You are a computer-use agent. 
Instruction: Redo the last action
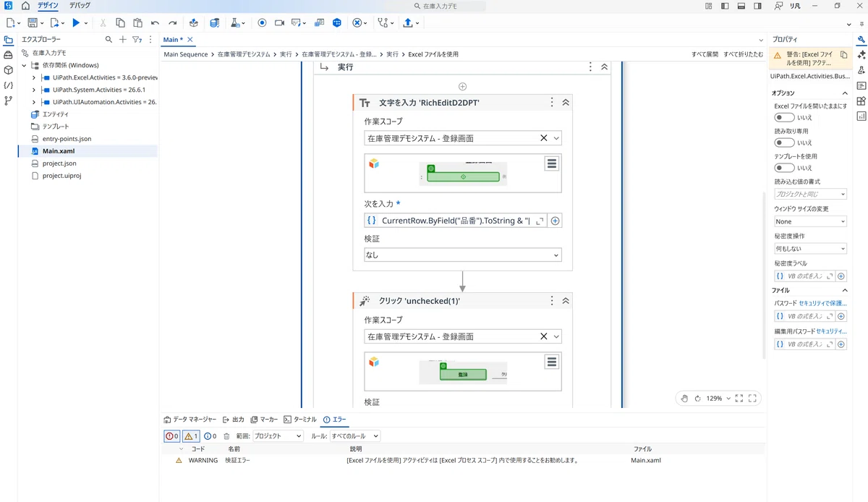(172, 23)
